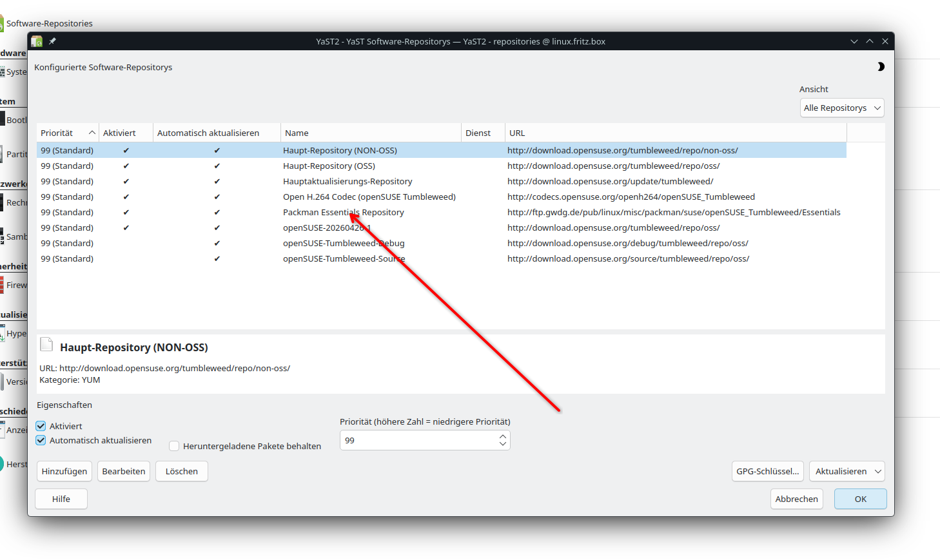Screen dimensions: 940x560
Task: Select the Haupt-Repository (OSS) row
Action: [x=442, y=166]
